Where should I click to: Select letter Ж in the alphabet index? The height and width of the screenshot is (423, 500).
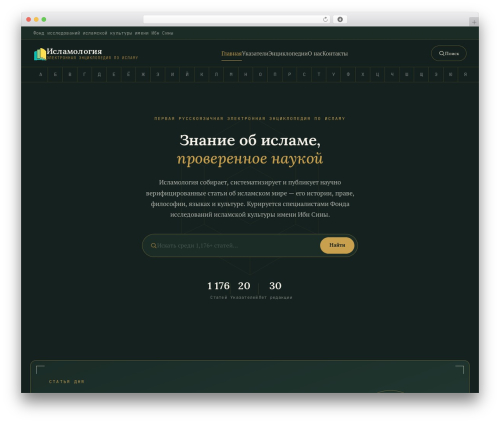click(x=143, y=74)
